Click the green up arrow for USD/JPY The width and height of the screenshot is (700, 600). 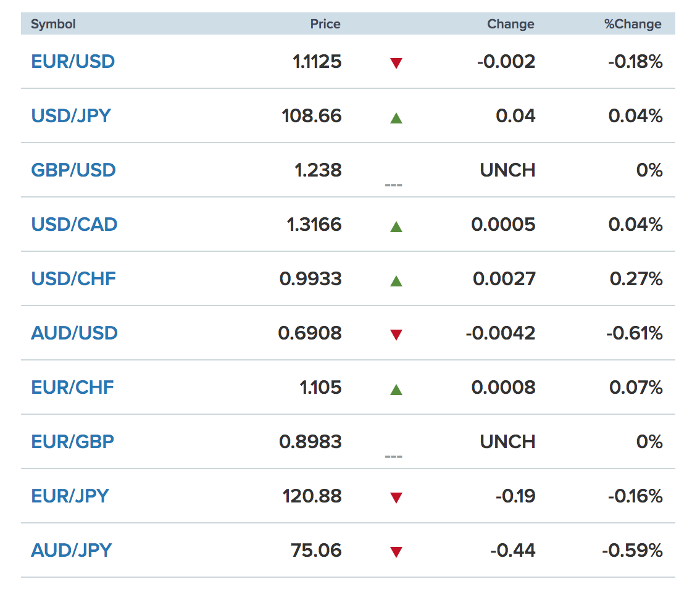[396, 118]
